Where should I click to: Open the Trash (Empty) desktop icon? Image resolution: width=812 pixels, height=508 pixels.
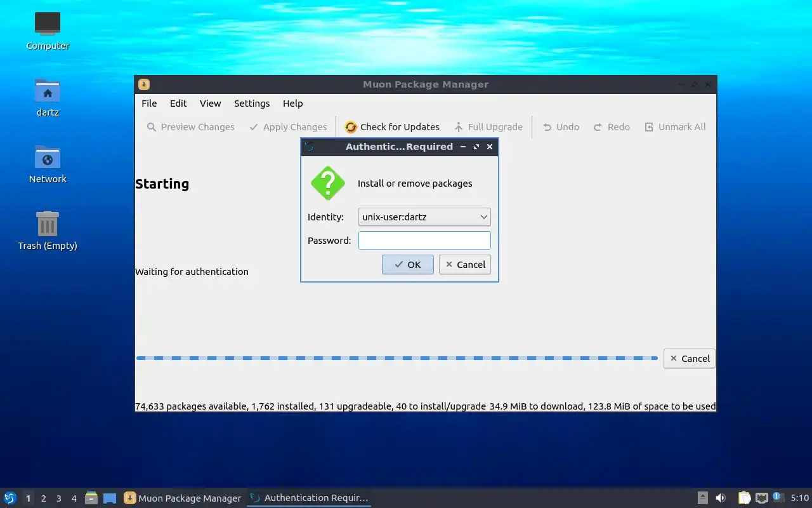pyautogui.click(x=48, y=231)
